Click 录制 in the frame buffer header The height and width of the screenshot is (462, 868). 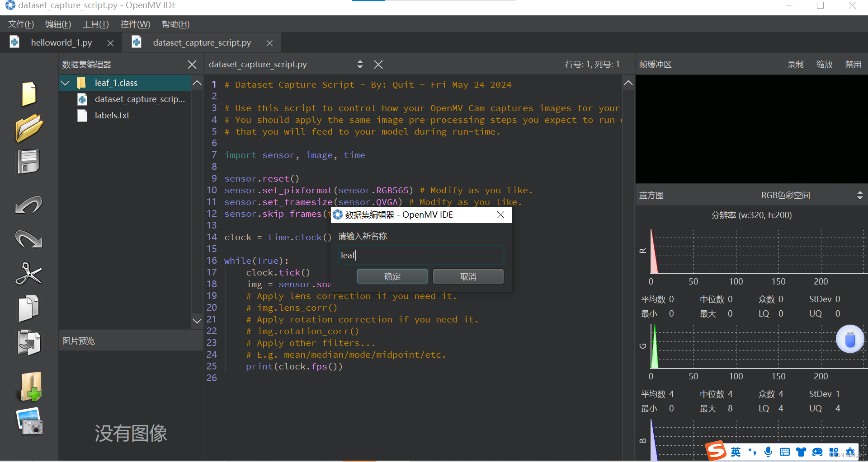796,65
